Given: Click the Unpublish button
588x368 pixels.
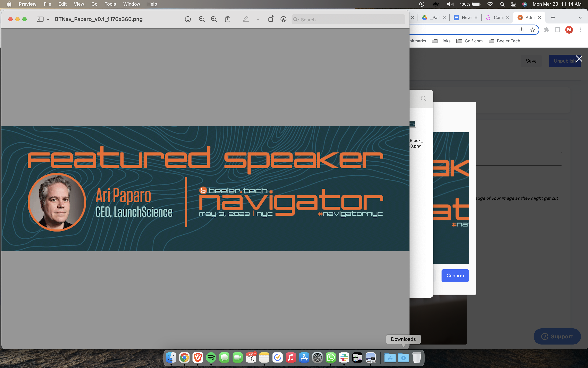Looking at the screenshot, I should point(565,61).
